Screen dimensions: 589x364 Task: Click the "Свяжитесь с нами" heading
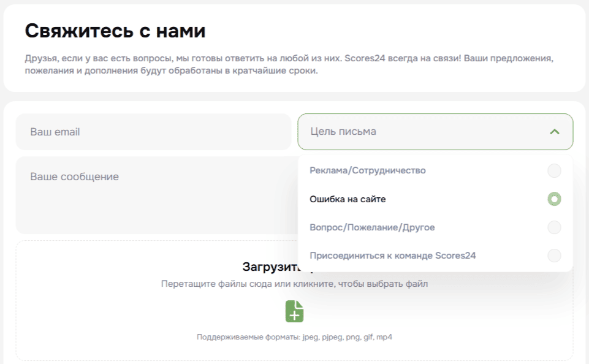(115, 31)
